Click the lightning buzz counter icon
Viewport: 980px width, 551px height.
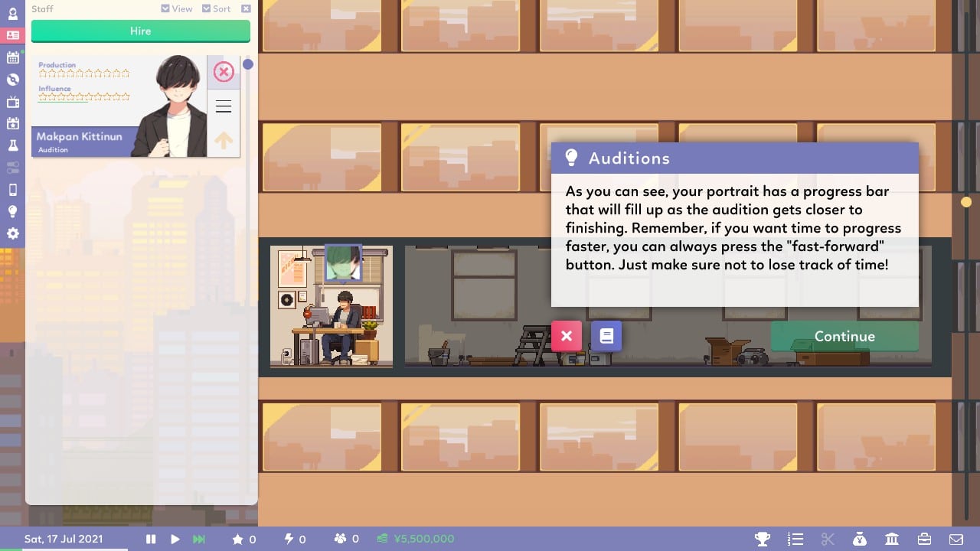[x=289, y=539]
